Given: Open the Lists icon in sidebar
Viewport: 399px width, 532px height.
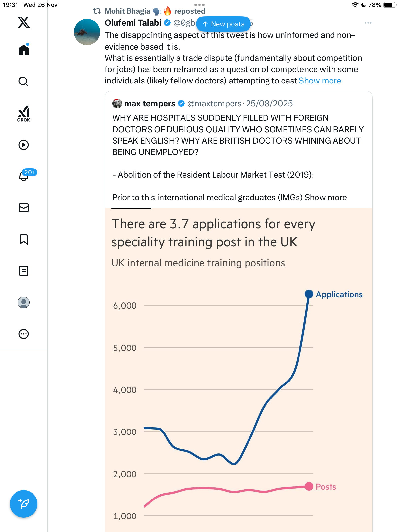Looking at the screenshot, I should coord(24,271).
